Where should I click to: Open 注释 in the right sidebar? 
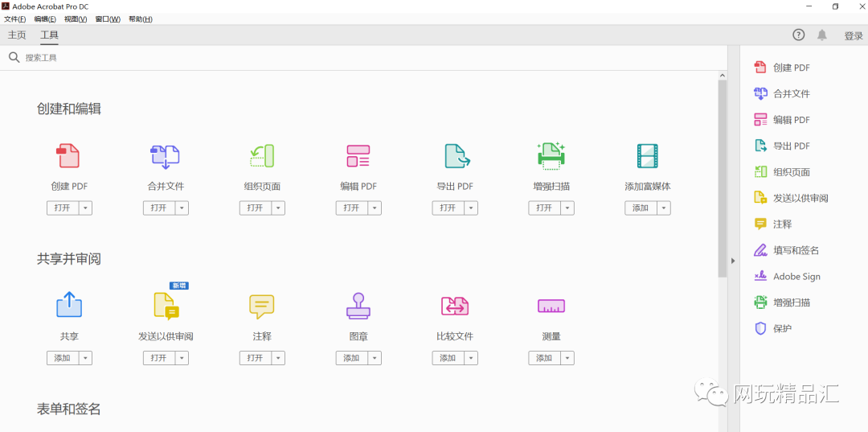pyautogui.click(x=773, y=224)
